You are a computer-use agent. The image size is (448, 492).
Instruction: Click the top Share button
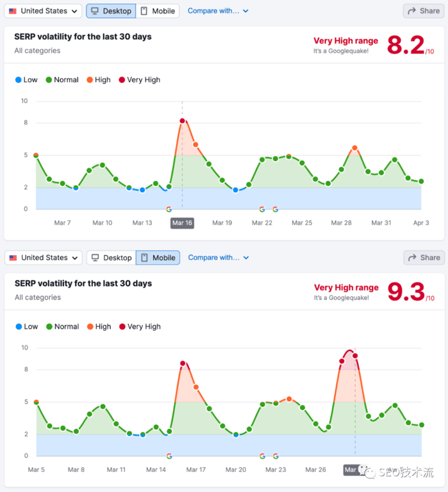click(x=422, y=11)
